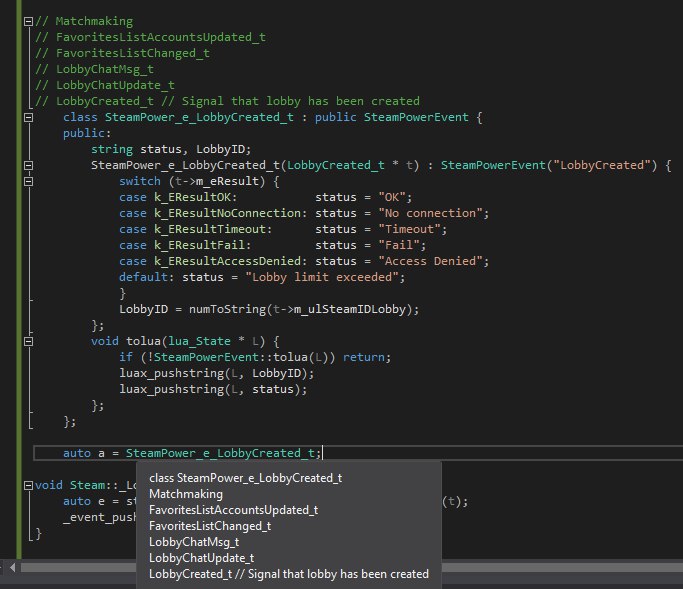The image size is (683, 589).
Task: Click 'numToString' function call
Action: pyautogui.click(x=227, y=309)
